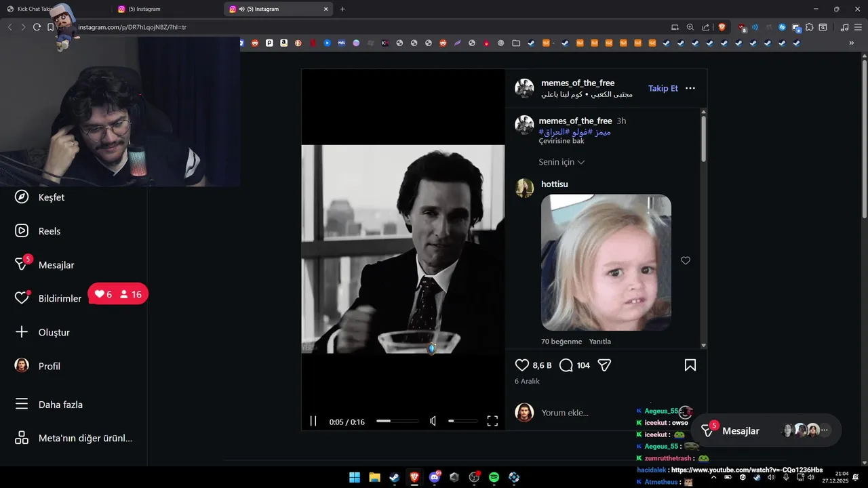Follow memes_of_the_free with Takip Et
Screen dimensions: 868x488
[x=663, y=88]
